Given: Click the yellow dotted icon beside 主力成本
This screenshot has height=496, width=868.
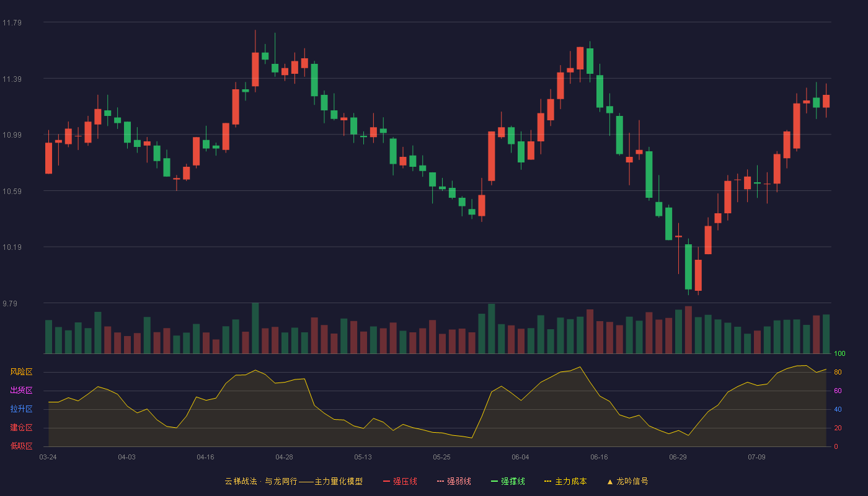Looking at the screenshot, I should click(548, 481).
